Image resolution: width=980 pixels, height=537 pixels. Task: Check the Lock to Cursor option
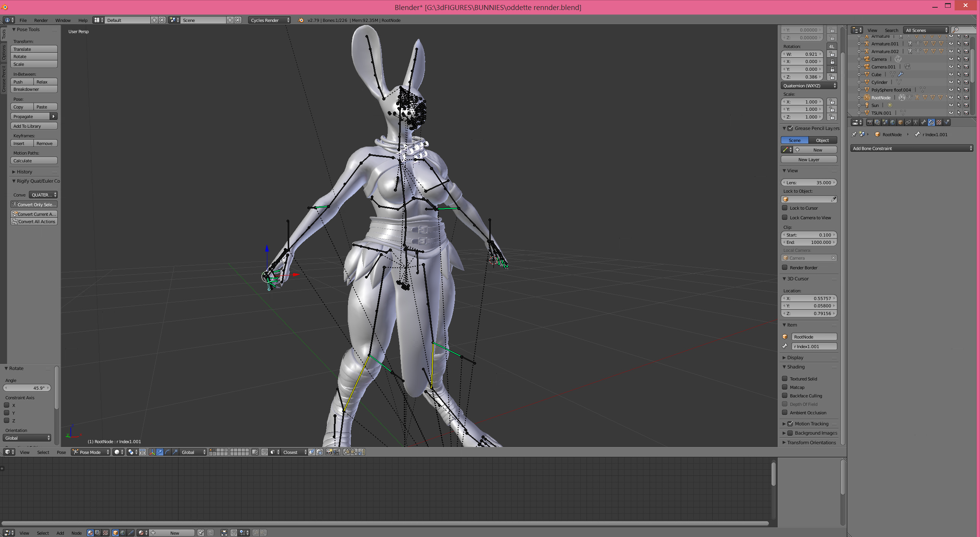(x=785, y=208)
